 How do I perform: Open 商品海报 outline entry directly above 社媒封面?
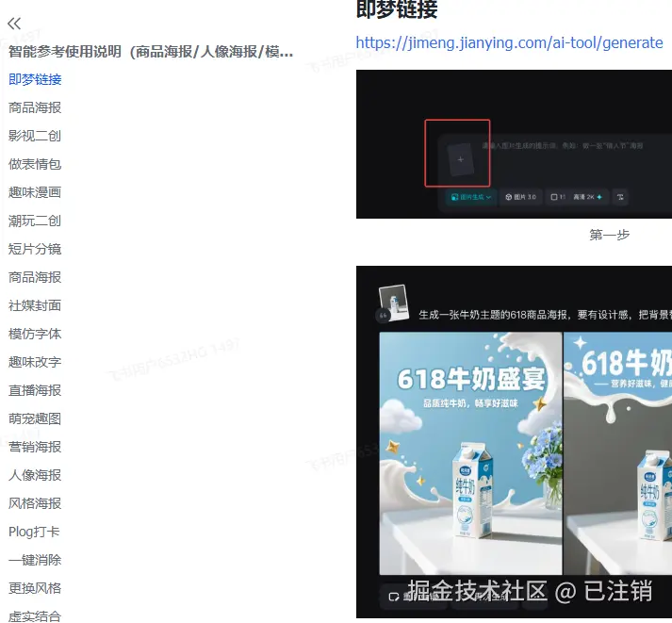coord(35,277)
